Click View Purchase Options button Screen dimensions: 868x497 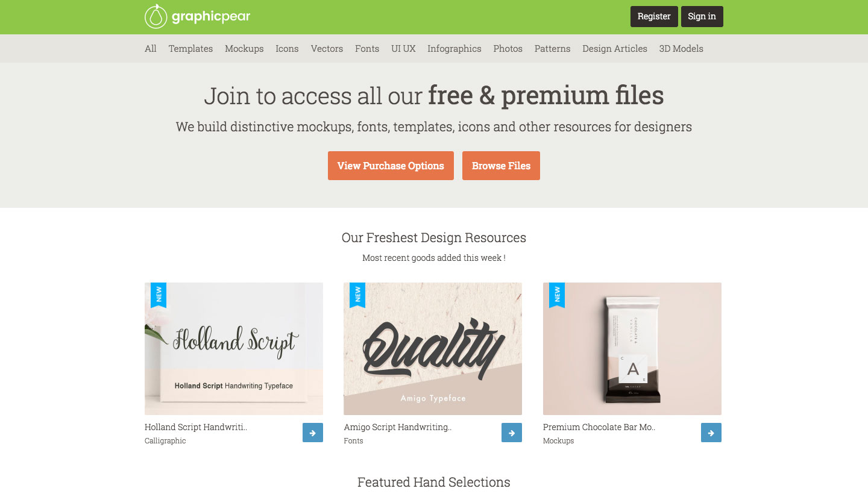(x=391, y=166)
